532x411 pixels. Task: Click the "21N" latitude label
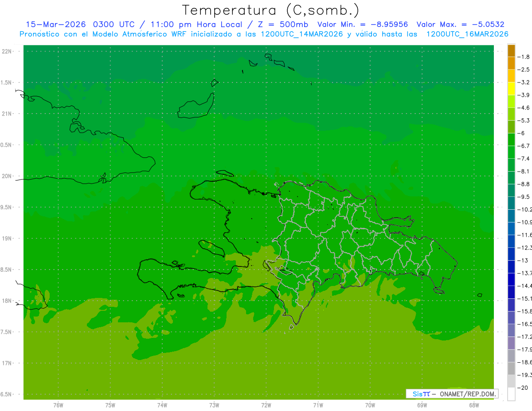[7, 114]
